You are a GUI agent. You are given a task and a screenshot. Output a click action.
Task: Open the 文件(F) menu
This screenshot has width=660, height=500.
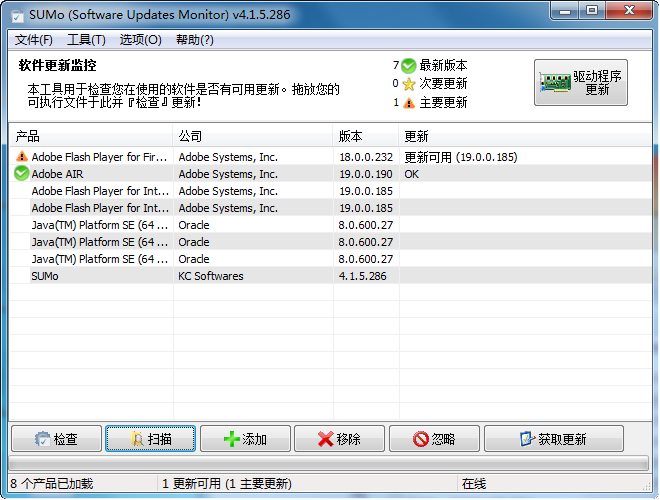[x=34, y=40]
